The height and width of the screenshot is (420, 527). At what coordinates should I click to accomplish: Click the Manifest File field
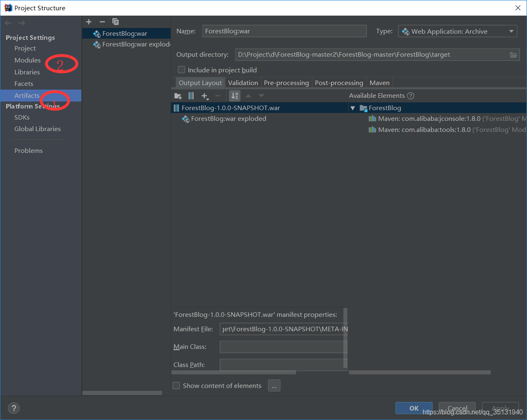click(284, 329)
